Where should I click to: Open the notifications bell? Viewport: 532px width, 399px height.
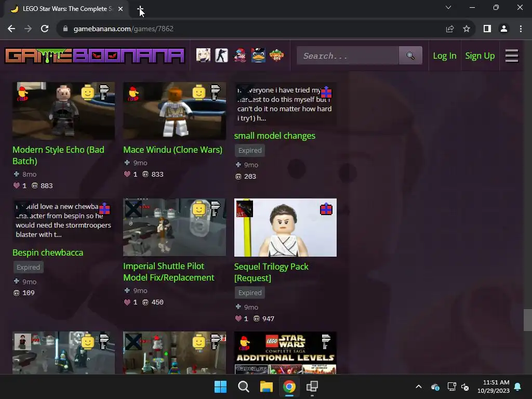518,387
